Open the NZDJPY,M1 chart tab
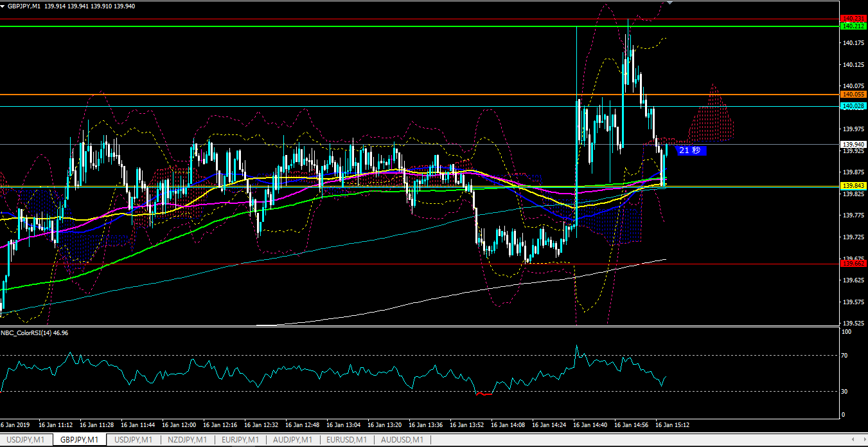868x447 pixels. click(187, 440)
